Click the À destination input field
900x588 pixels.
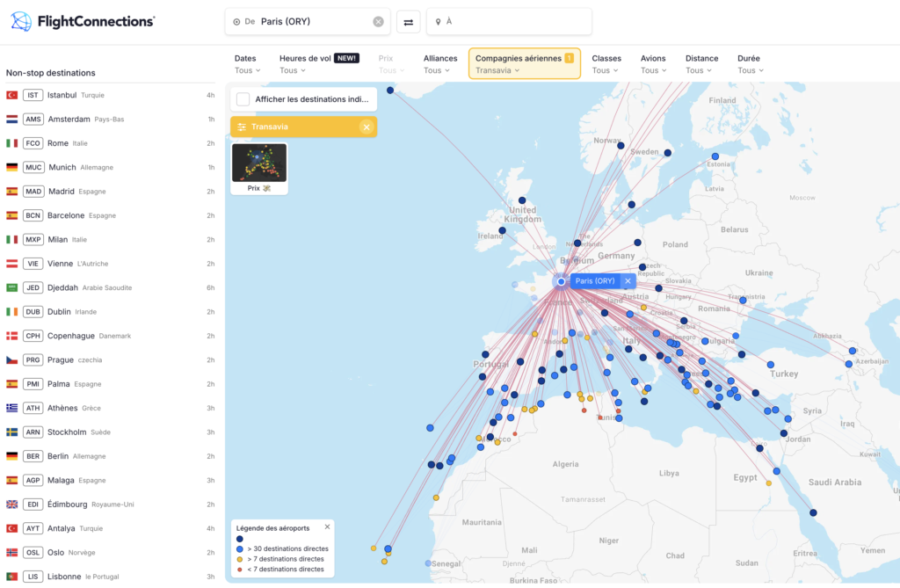(x=509, y=22)
